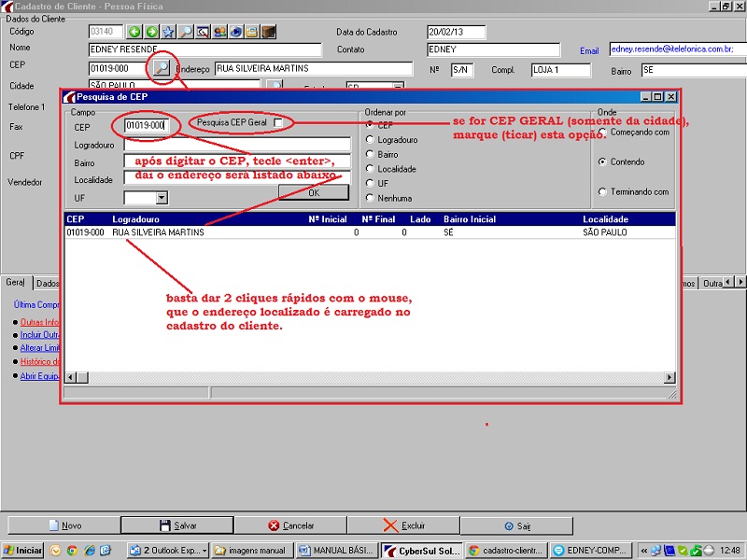This screenshot has width=747, height=560.
Task: Open the Abrir Equip link
Action: (39, 376)
